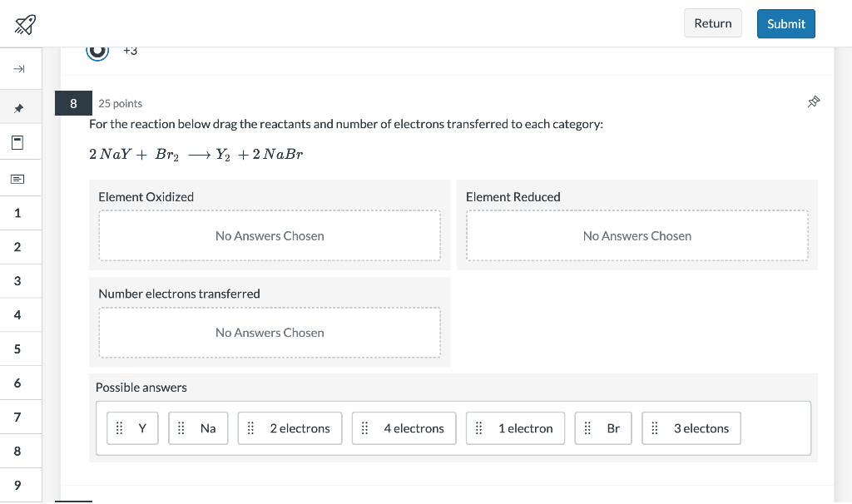Click the rocket logo icon top left
This screenshot has height=504, width=852.
click(23, 23)
